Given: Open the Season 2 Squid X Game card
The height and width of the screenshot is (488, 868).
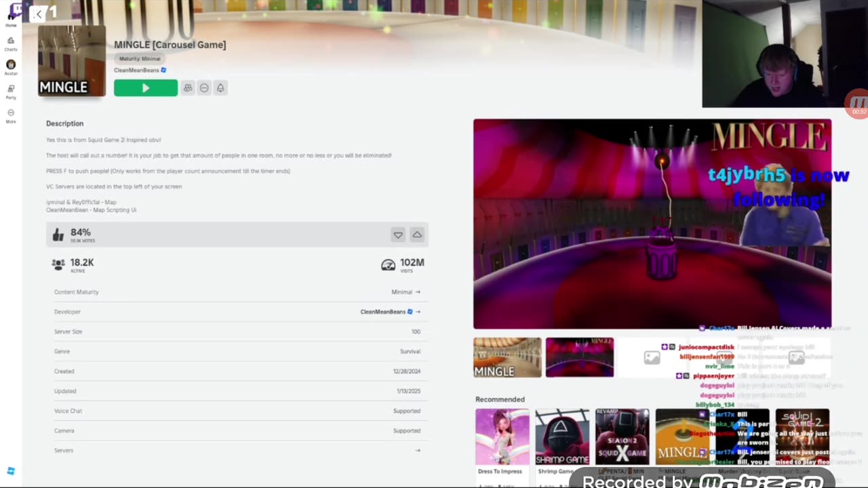Looking at the screenshot, I should pos(622,442).
